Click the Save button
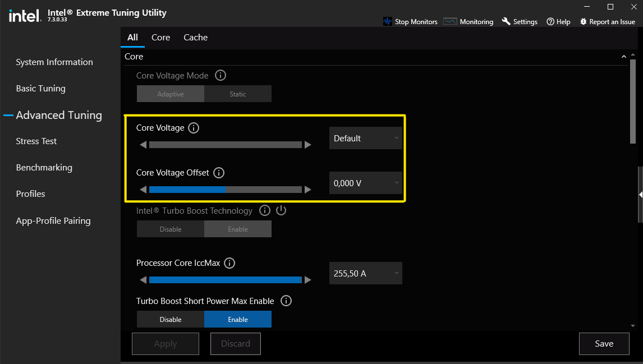Screen dimensions: 643x364 click(604, 343)
